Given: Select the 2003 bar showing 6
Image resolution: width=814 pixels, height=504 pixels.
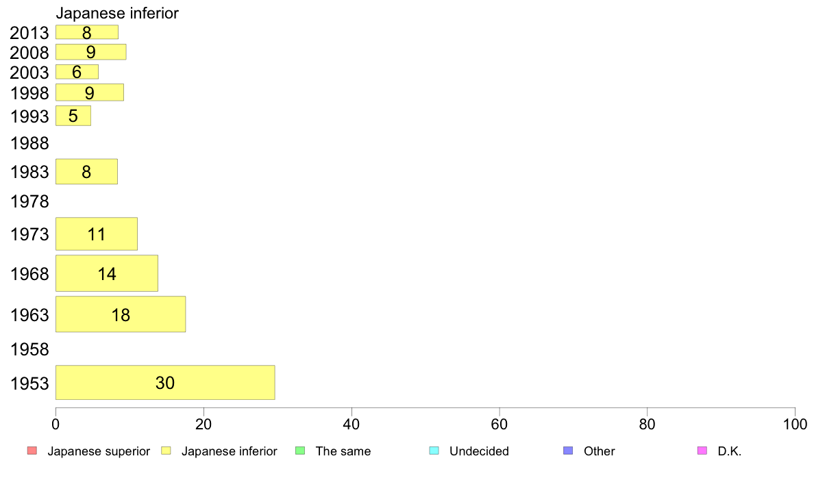Looking at the screenshot, I should tap(77, 72).
